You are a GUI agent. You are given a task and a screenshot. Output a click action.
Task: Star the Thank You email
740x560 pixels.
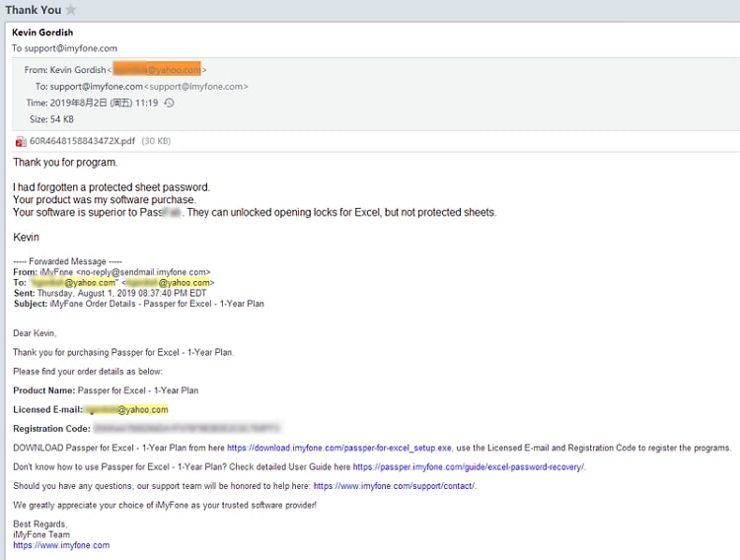click(71, 10)
